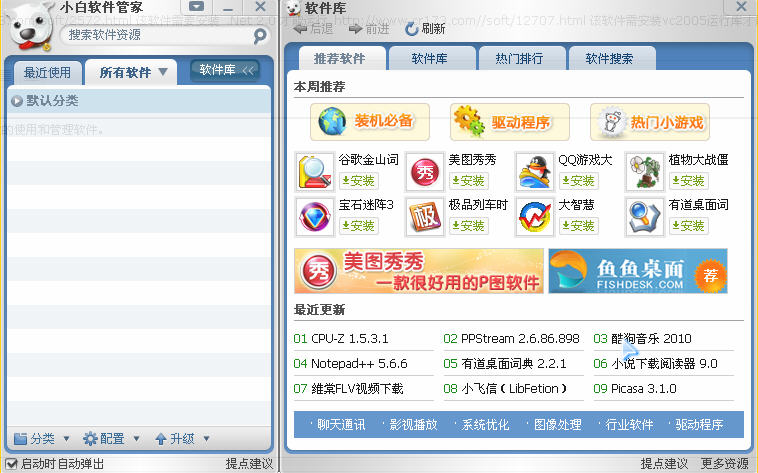758x473 pixels.
Task: Click the 美图秀秀 banner ad
Action: [419, 271]
